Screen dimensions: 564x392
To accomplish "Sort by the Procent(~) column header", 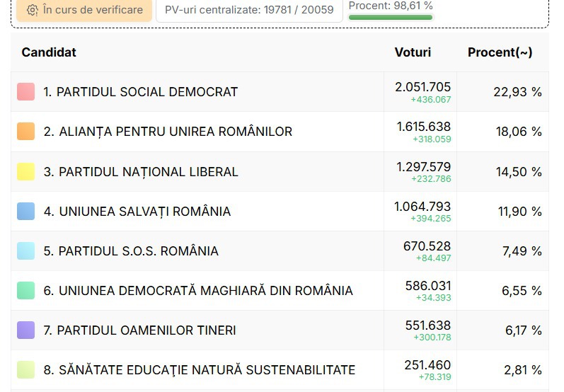I will 500,52.
